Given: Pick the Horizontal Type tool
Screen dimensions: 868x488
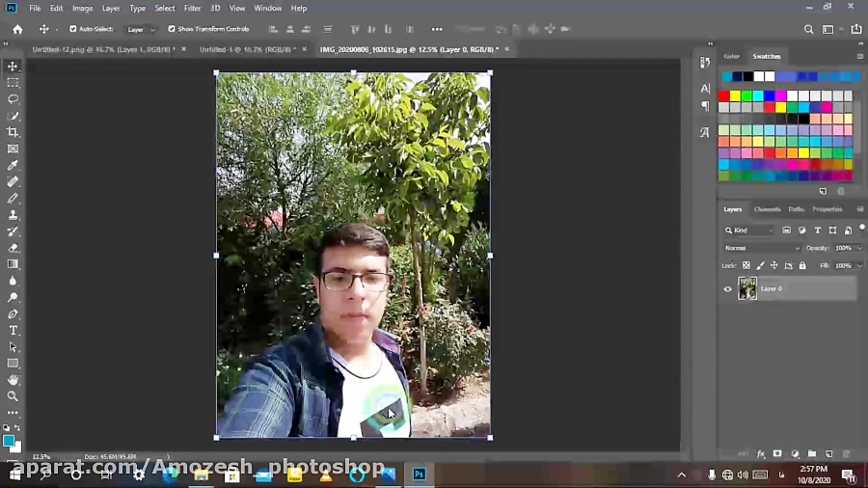Looking at the screenshot, I should [13, 331].
